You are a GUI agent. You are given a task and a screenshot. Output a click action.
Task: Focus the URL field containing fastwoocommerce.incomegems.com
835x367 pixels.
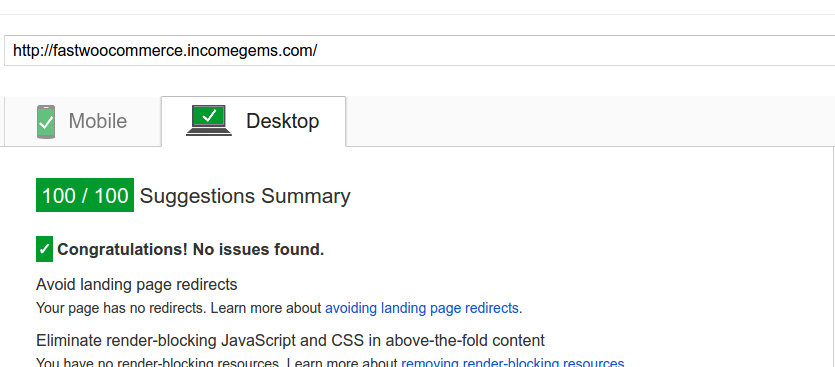(x=420, y=51)
